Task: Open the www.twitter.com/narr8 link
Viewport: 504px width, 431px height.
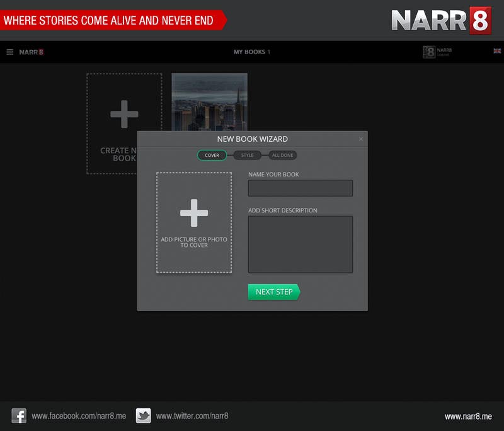Action: pyautogui.click(x=192, y=416)
